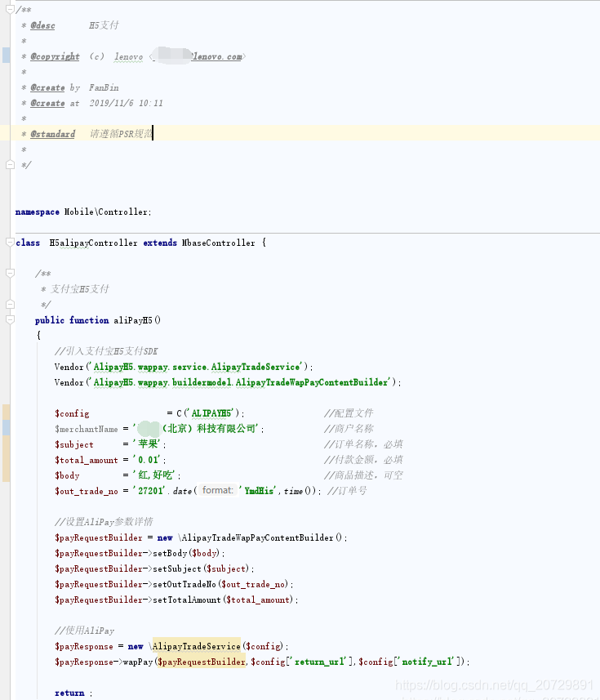600x700 pixels.
Task: Select the H5alipayController class name
Action: pos(93,243)
